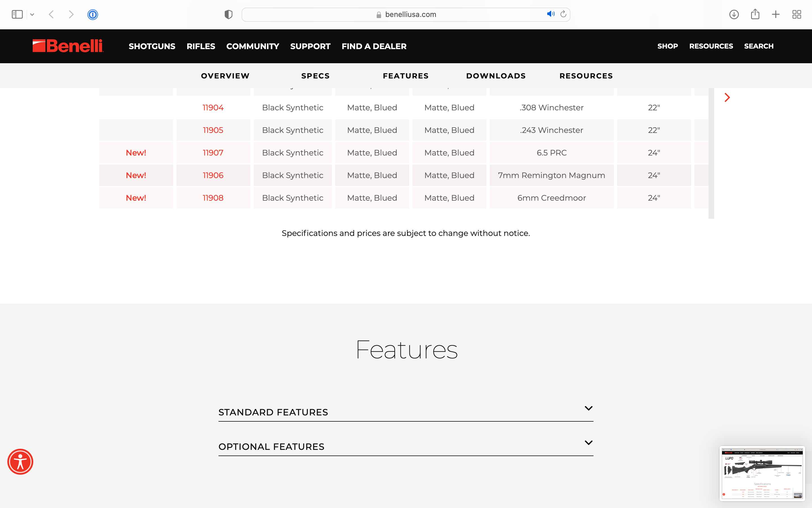The width and height of the screenshot is (812, 508).
Task: Expand the OPTIONAL FEATURES accordion
Action: pos(406,446)
